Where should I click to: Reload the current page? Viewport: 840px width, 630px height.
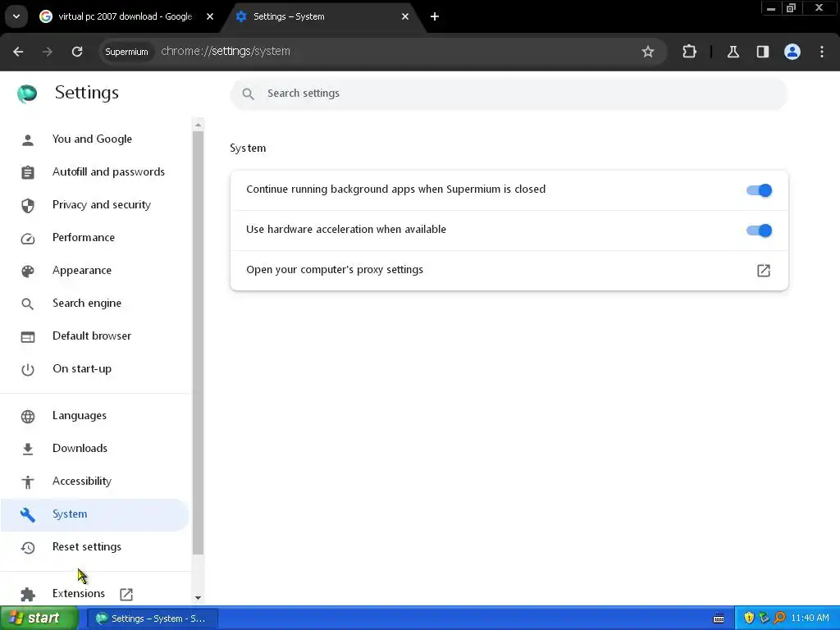77,52
